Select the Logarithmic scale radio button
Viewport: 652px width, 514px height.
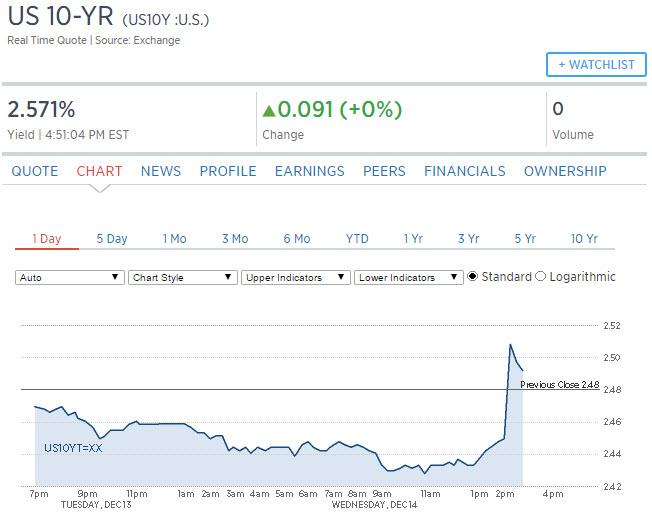point(540,276)
